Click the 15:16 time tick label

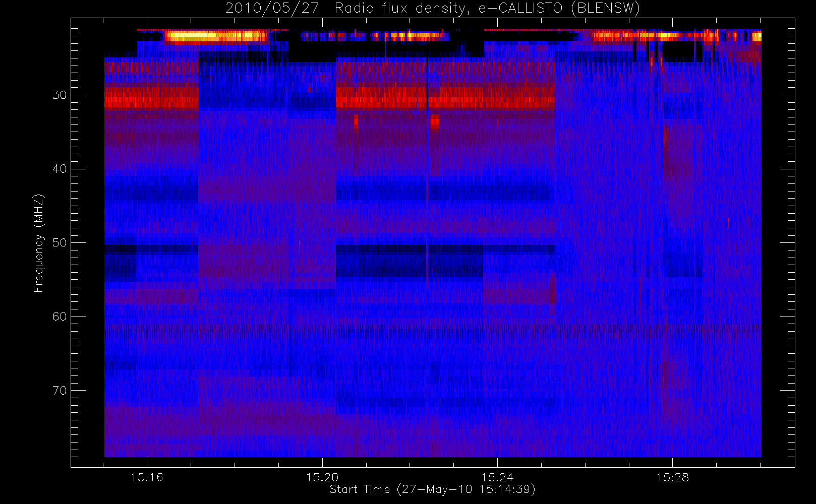(x=147, y=477)
